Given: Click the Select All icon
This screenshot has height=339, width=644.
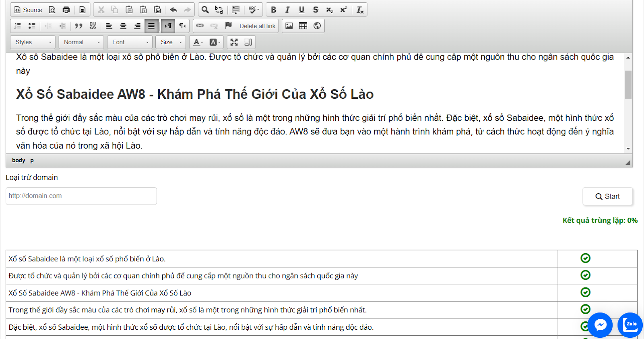Looking at the screenshot, I should 236,10.
